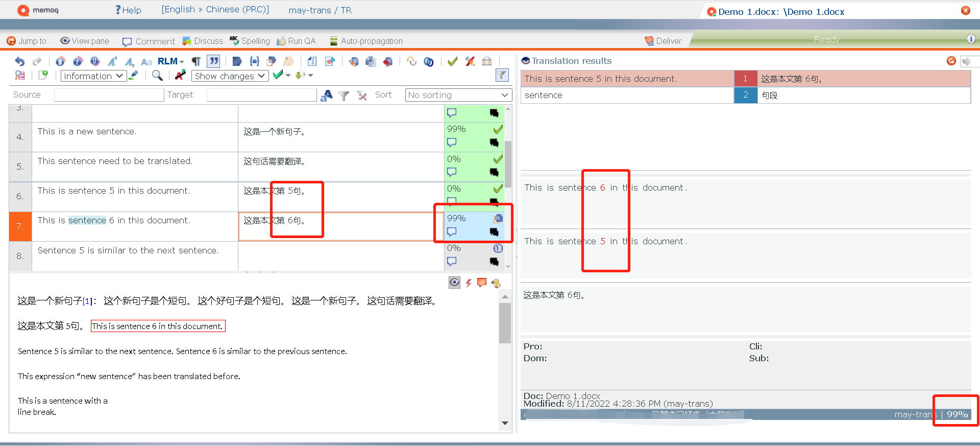Click the Auto-propagation button
Image resolution: width=980 pixels, height=446 pixels.
click(x=366, y=41)
